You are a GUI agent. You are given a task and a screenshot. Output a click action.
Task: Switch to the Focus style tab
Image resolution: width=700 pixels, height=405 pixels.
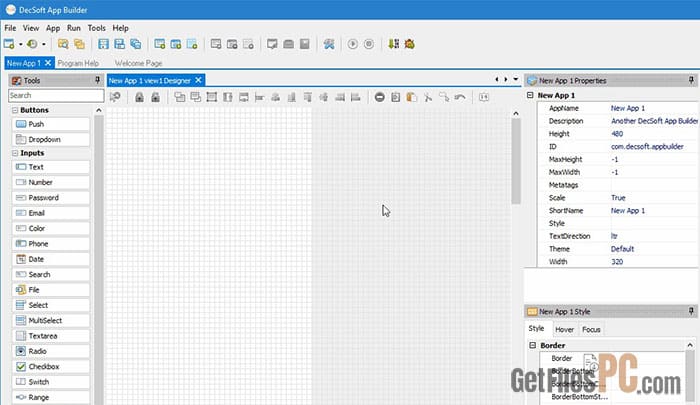(x=591, y=330)
